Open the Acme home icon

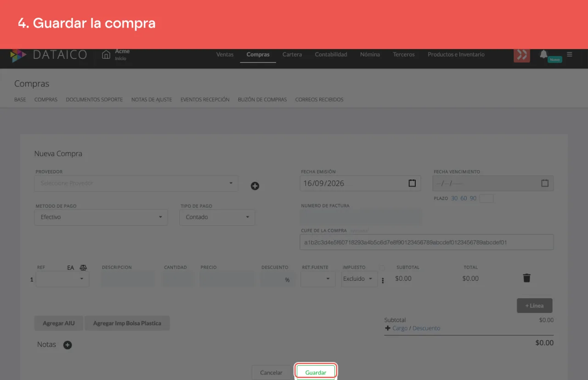(x=106, y=55)
